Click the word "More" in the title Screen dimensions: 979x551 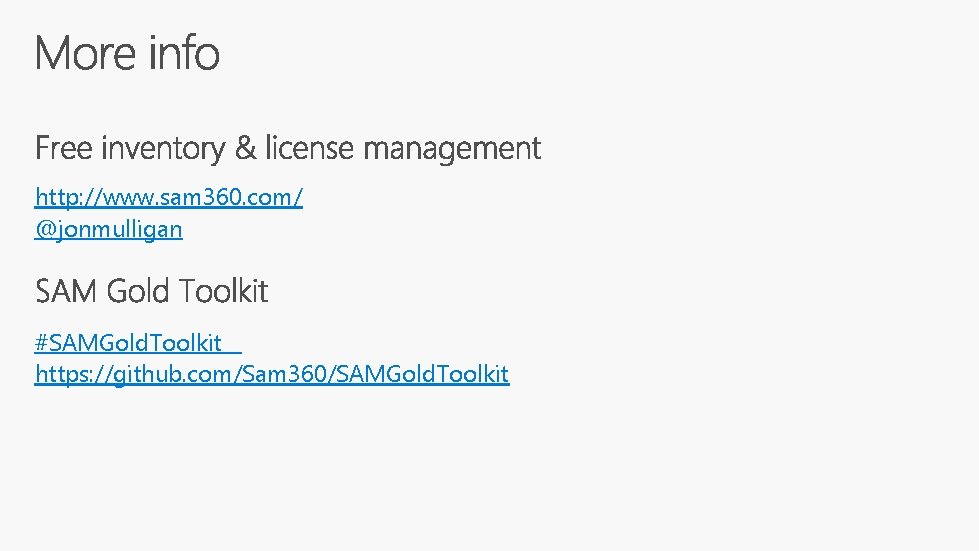click(84, 53)
